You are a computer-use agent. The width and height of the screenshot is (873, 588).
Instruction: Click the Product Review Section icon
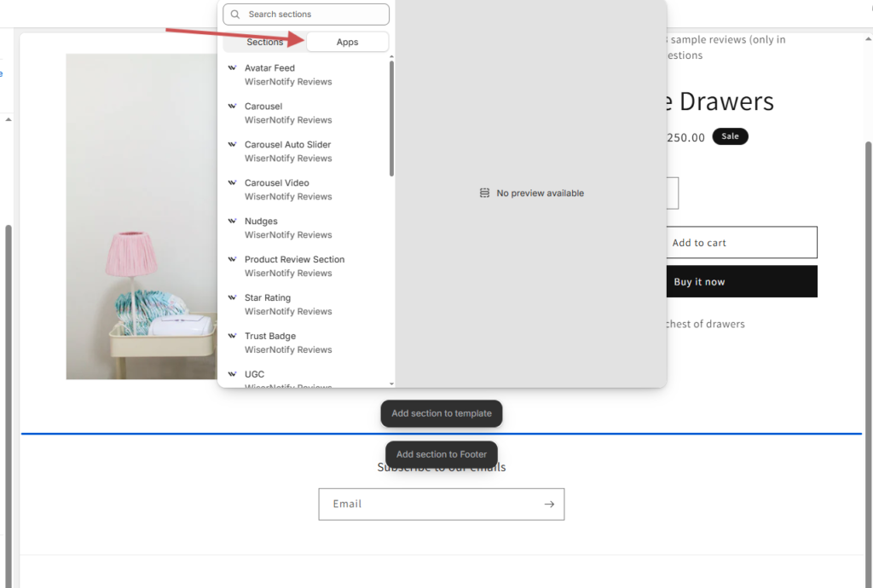233,260
